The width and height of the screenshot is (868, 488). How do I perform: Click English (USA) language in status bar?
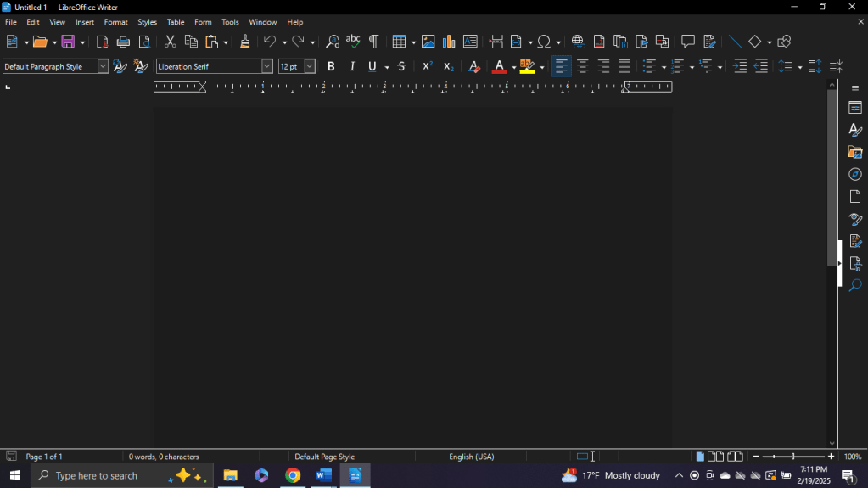point(472,457)
